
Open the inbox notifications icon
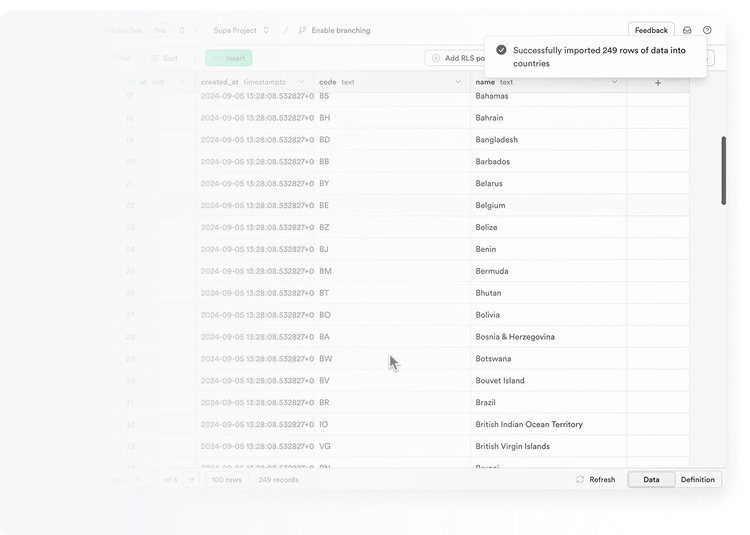(x=687, y=30)
